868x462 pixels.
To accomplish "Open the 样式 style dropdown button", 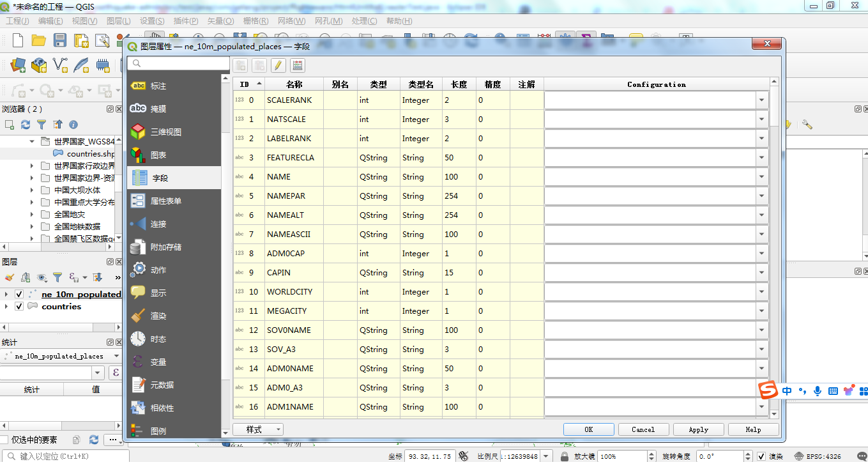I will (258, 429).
